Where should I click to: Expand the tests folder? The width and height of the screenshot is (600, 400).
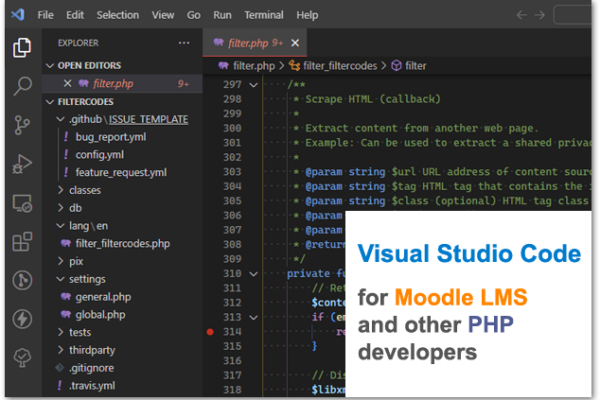point(60,332)
